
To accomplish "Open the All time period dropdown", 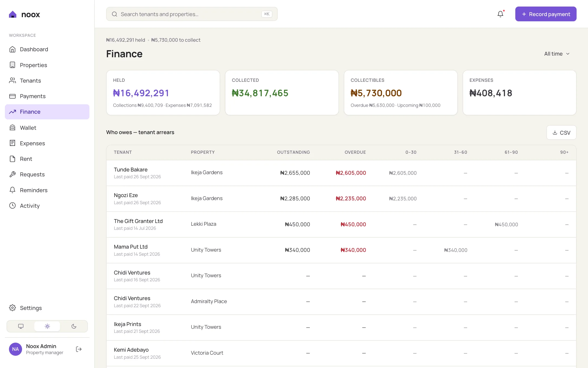I will (557, 54).
